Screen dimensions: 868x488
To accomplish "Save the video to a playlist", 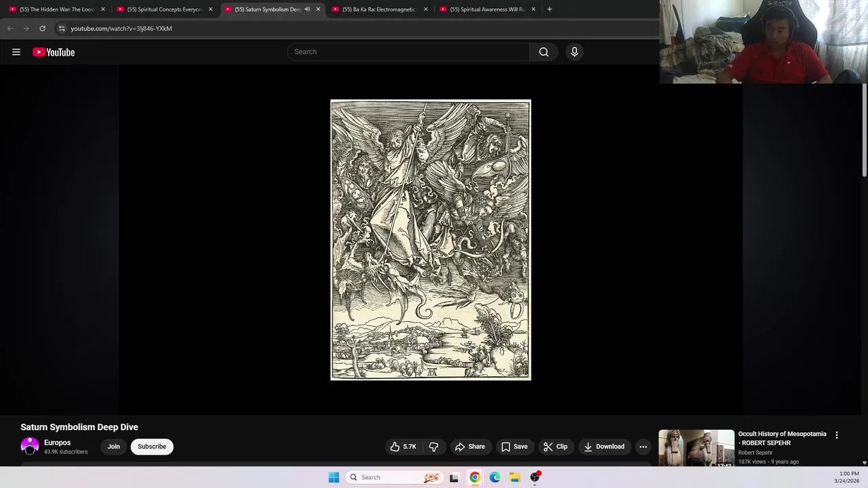I will point(514,447).
